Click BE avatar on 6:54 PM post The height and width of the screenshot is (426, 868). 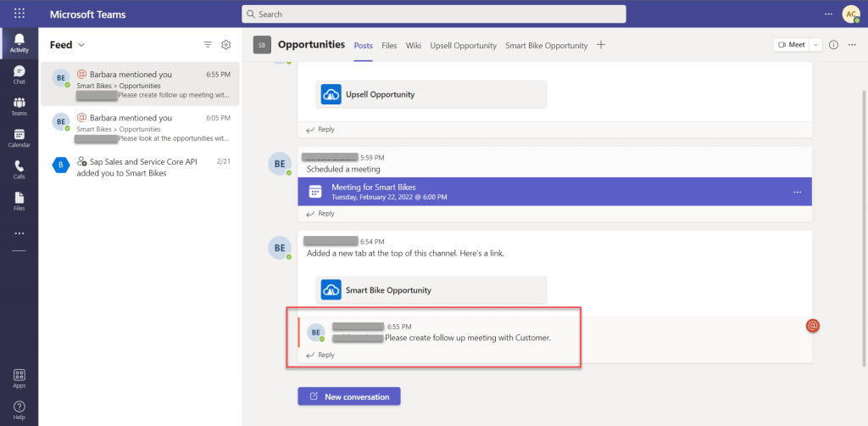point(280,248)
